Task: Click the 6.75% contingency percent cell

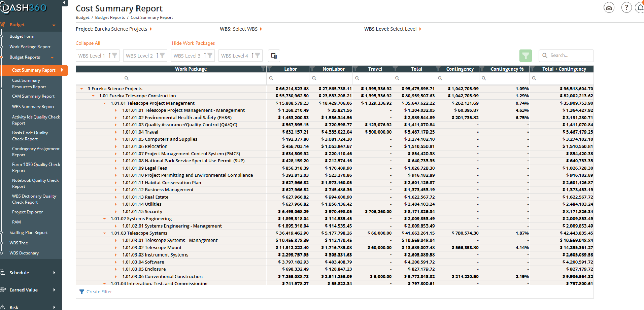Action: tap(522, 118)
